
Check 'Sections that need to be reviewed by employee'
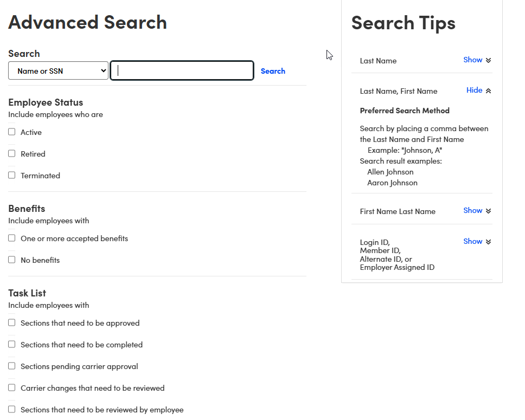tap(11, 409)
